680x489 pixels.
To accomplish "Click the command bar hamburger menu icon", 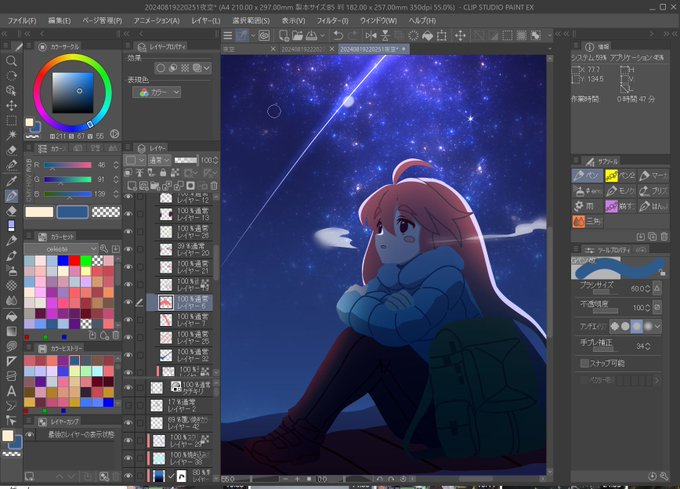I will coord(228,36).
